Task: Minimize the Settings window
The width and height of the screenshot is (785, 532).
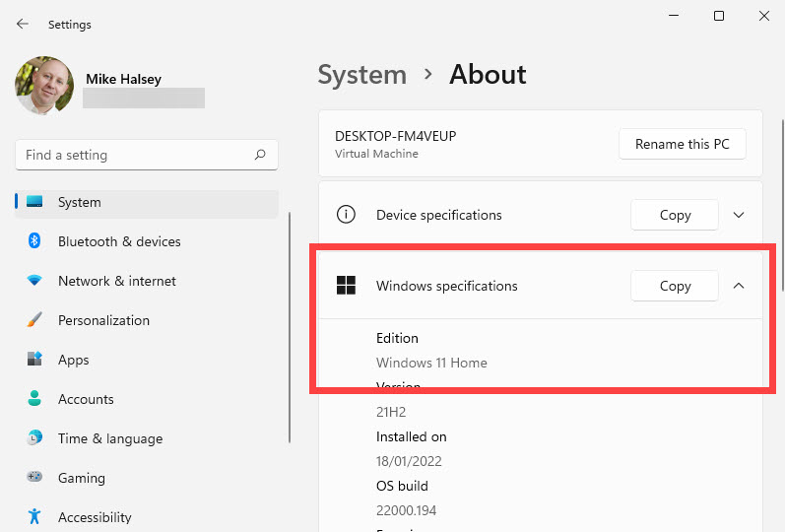Action: coord(674,16)
